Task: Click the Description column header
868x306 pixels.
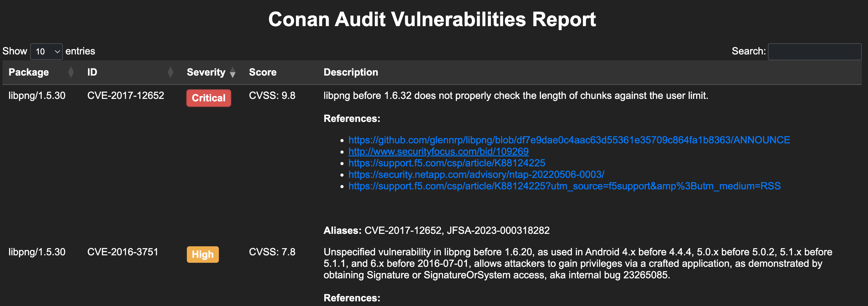Action: tap(350, 72)
